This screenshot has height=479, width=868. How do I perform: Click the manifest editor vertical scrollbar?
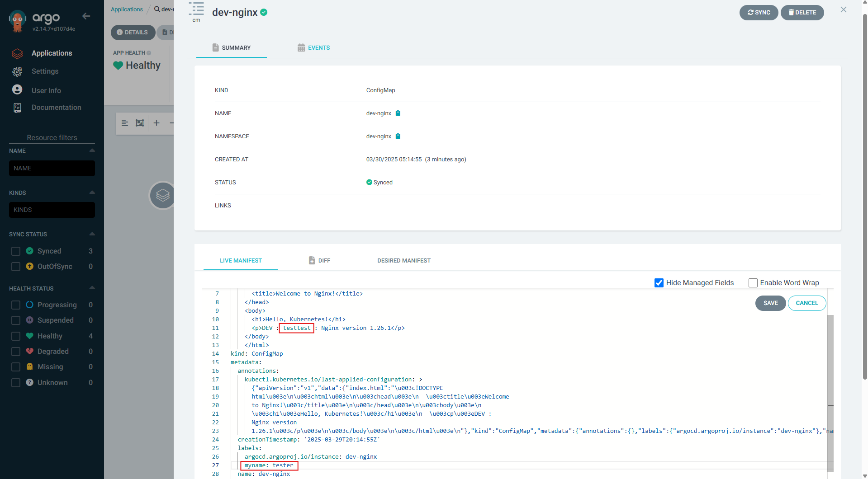(x=830, y=393)
